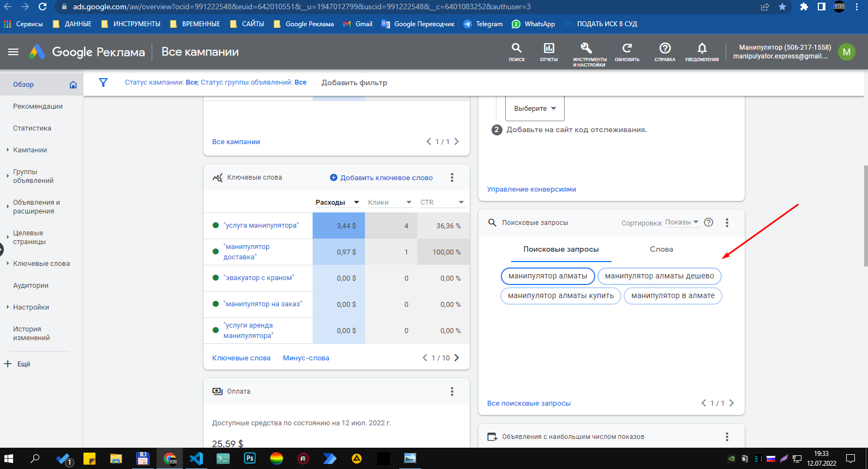The width and height of the screenshot is (868, 469).
Task: Open Рекомендации in the sidebar
Action: [x=38, y=106]
